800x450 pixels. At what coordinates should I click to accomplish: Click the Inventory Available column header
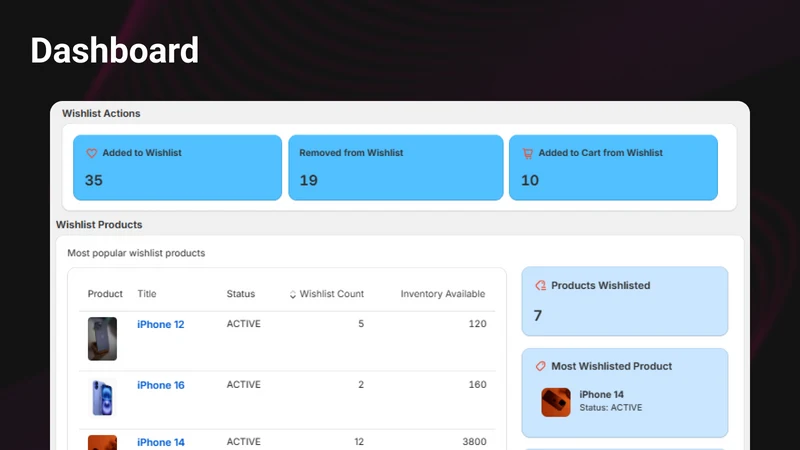(443, 294)
